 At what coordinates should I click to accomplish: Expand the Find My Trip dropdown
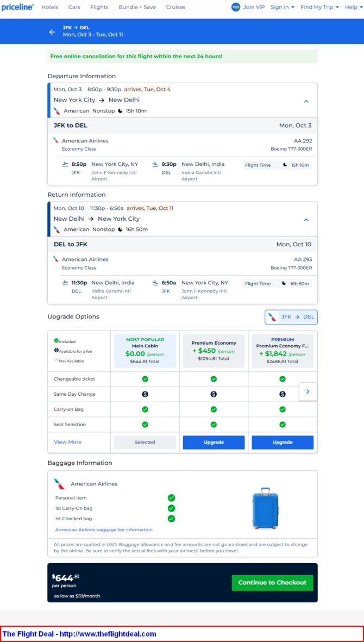(320, 7)
